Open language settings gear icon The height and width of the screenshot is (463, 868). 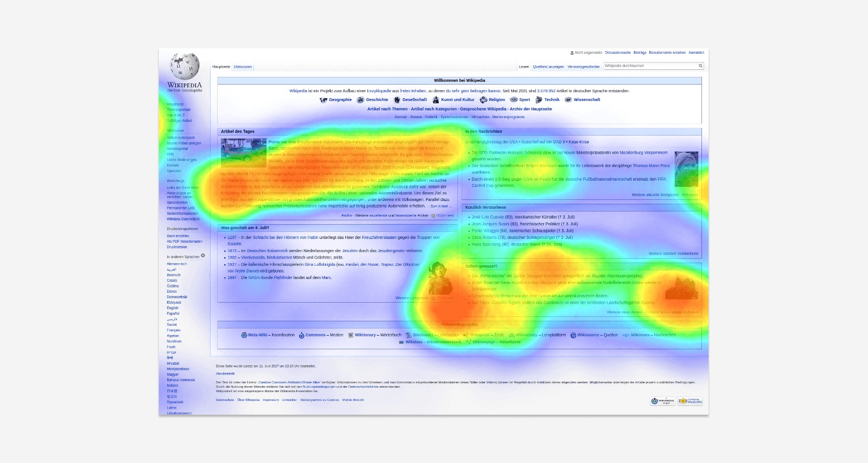pos(203,255)
